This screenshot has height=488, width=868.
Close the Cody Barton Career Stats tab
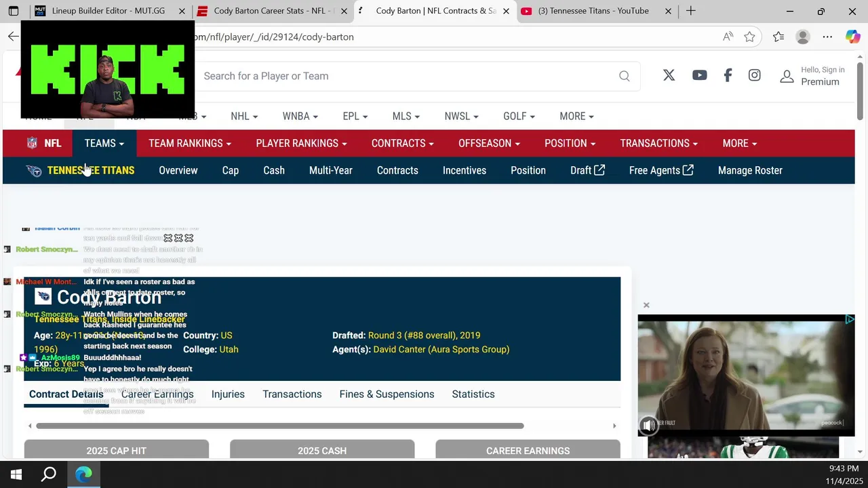click(x=344, y=11)
